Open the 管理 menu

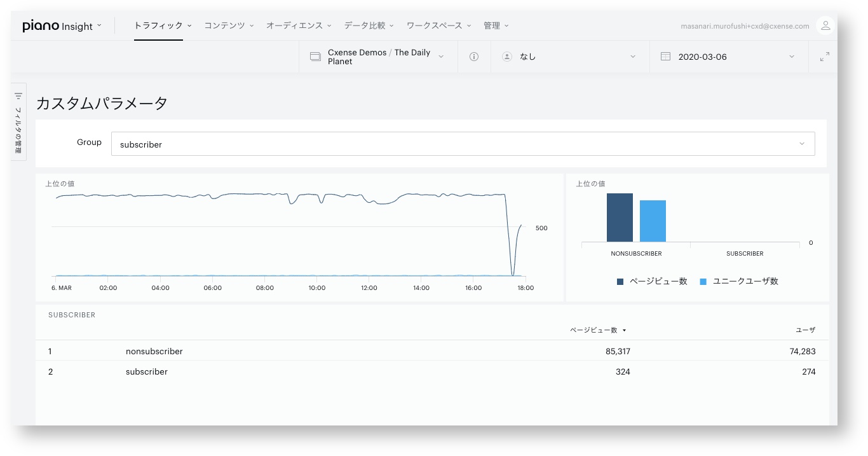click(496, 25)
